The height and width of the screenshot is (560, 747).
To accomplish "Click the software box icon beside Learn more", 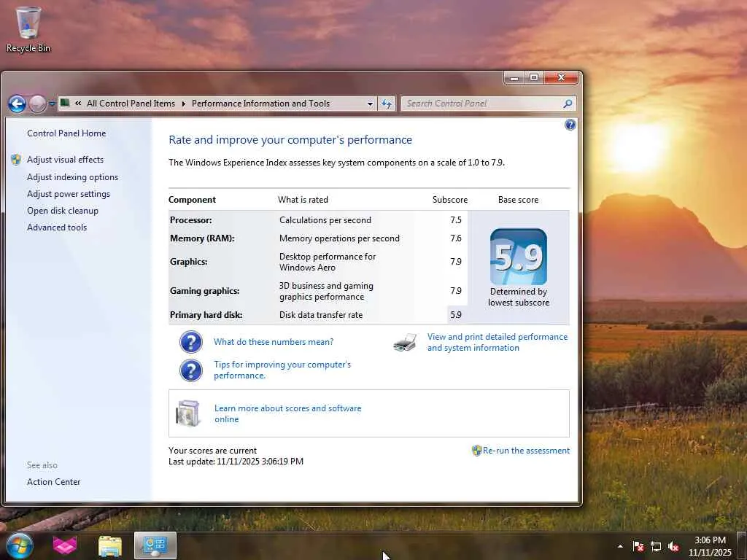I will [187, 413].
